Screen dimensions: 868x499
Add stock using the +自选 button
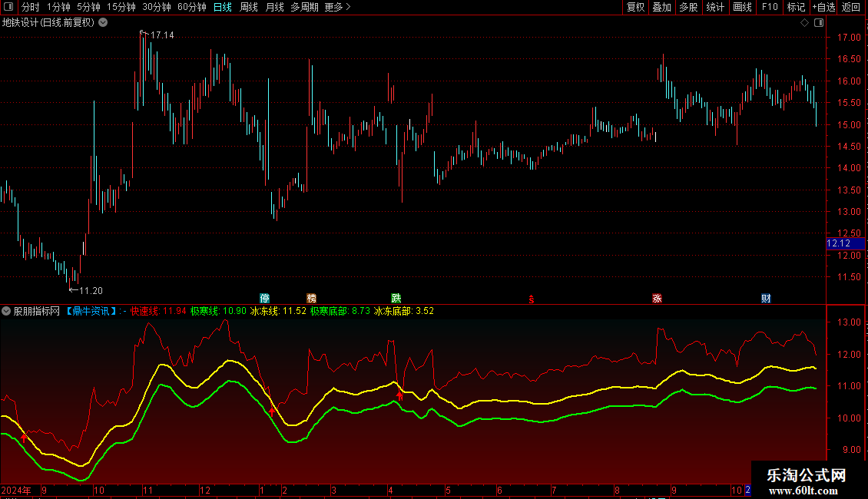point(823,7)
